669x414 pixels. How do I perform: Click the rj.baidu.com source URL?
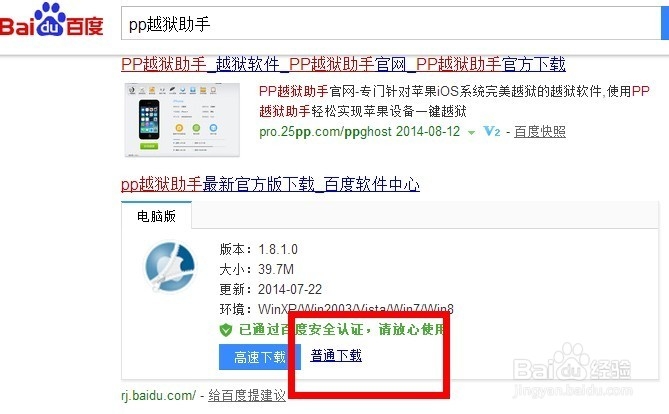click(158, 395)
